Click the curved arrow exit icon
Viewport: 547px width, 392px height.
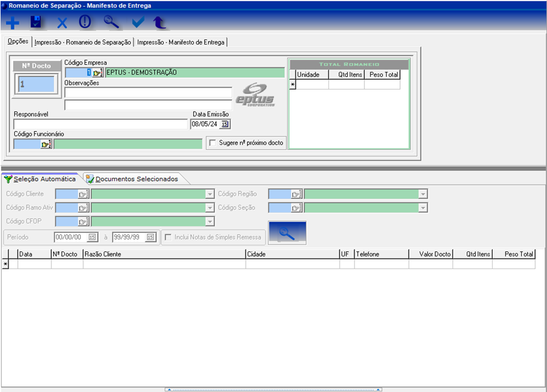coord(160,23)
